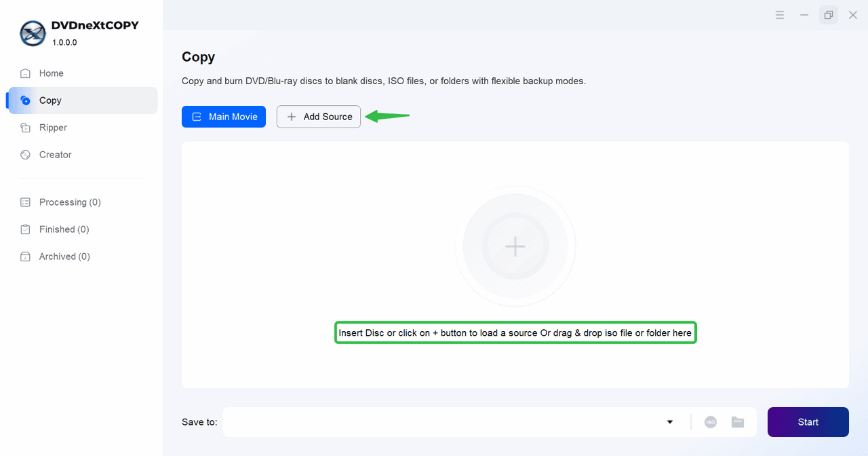This screenshot has height=456, width=868.
Task: Select the ISO output icon
Action: click(x=711, y=422)
